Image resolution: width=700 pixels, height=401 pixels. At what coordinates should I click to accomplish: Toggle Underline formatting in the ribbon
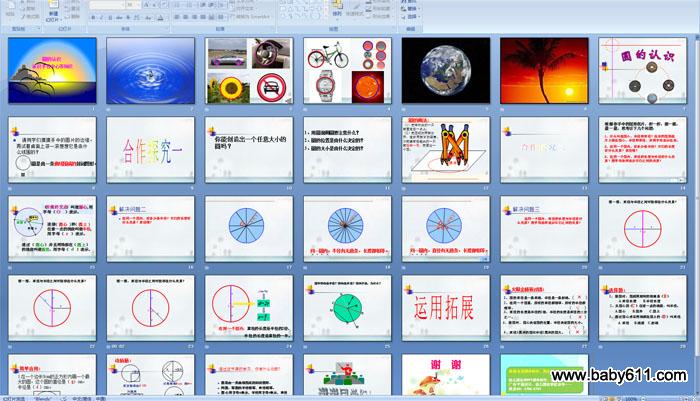coord(110,17)
